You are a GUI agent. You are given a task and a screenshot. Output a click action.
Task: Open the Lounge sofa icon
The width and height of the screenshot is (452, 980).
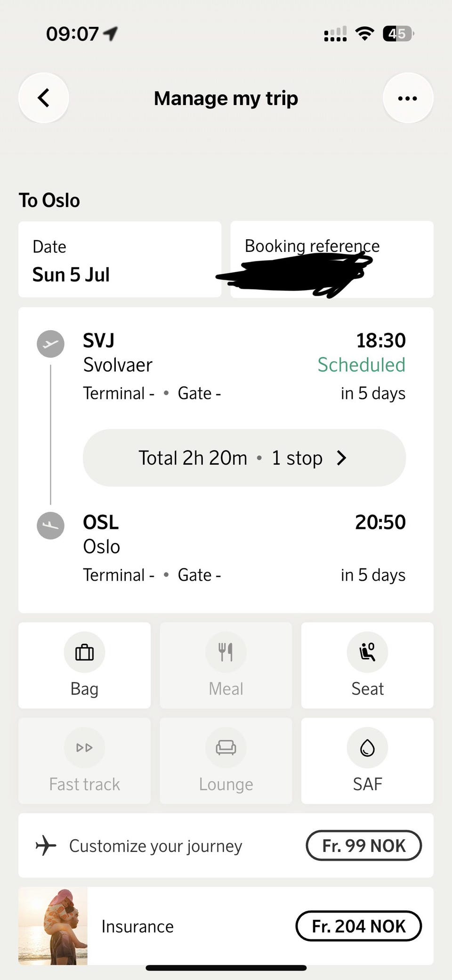click(226, 747)
